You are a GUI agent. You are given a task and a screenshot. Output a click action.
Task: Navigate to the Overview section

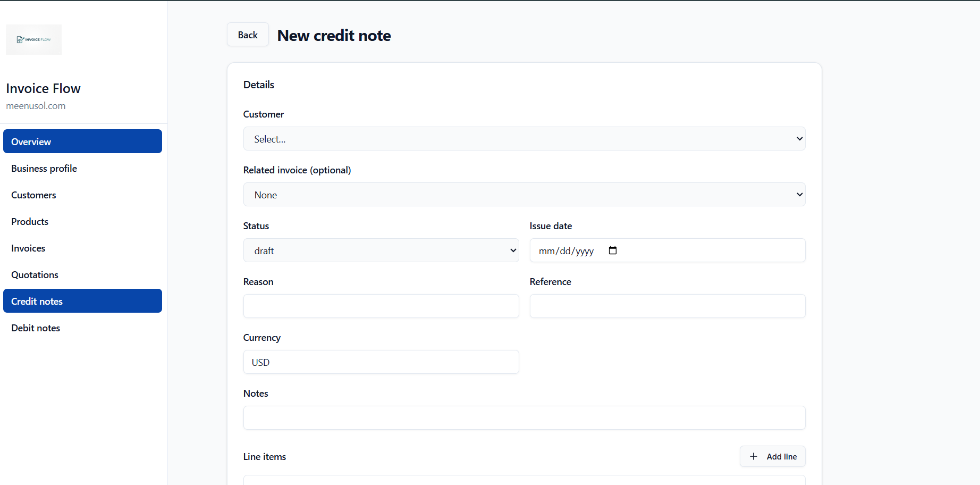(82, 141)
